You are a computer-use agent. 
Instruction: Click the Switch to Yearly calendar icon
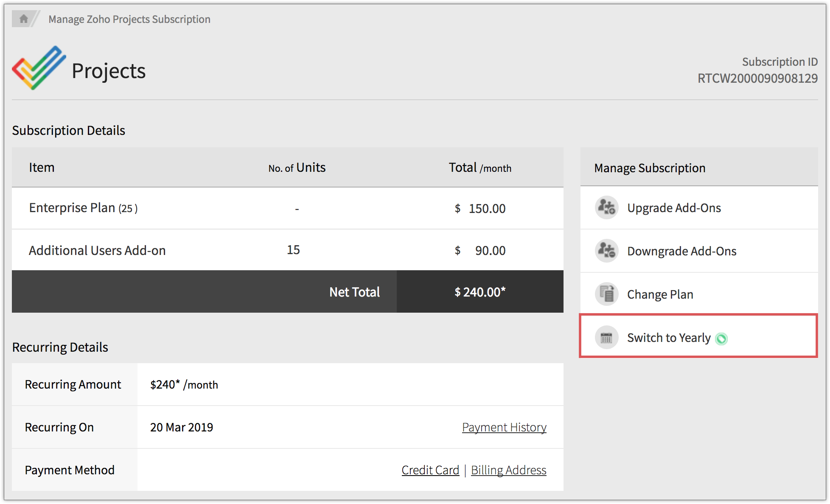pyautogui.click(x=606, y=338)
